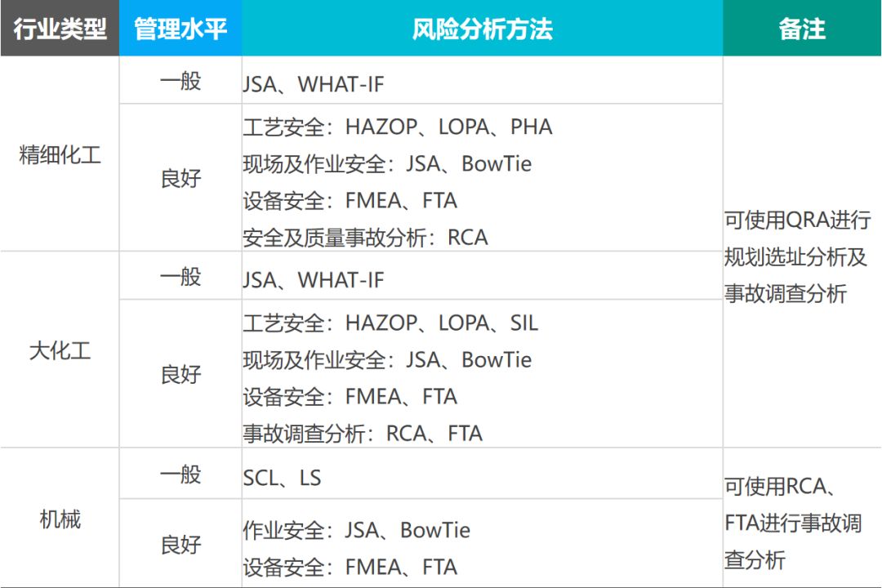882x588 pixels.
Task: Click the 行业类型 column header
Action: point(60,29)
